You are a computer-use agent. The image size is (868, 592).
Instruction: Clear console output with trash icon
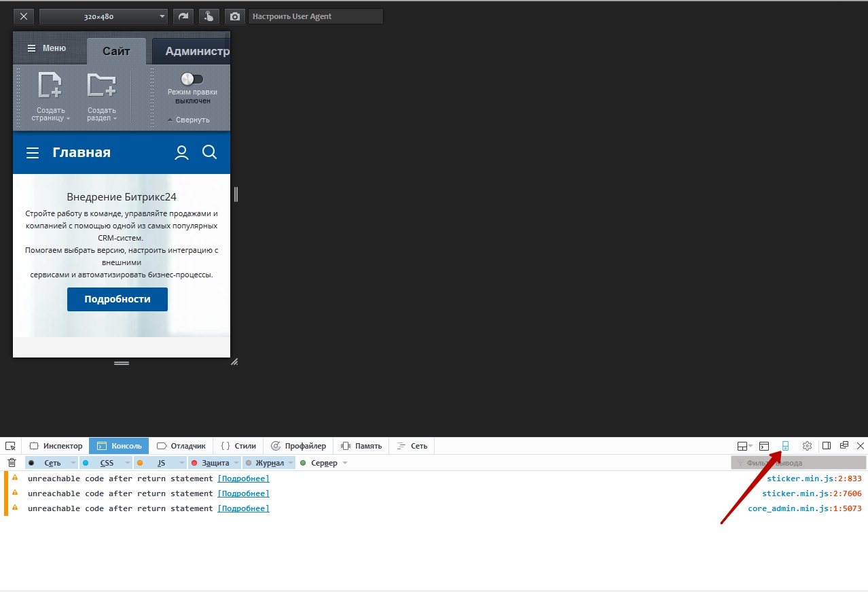pyautogui.click(x=12, y=463)
